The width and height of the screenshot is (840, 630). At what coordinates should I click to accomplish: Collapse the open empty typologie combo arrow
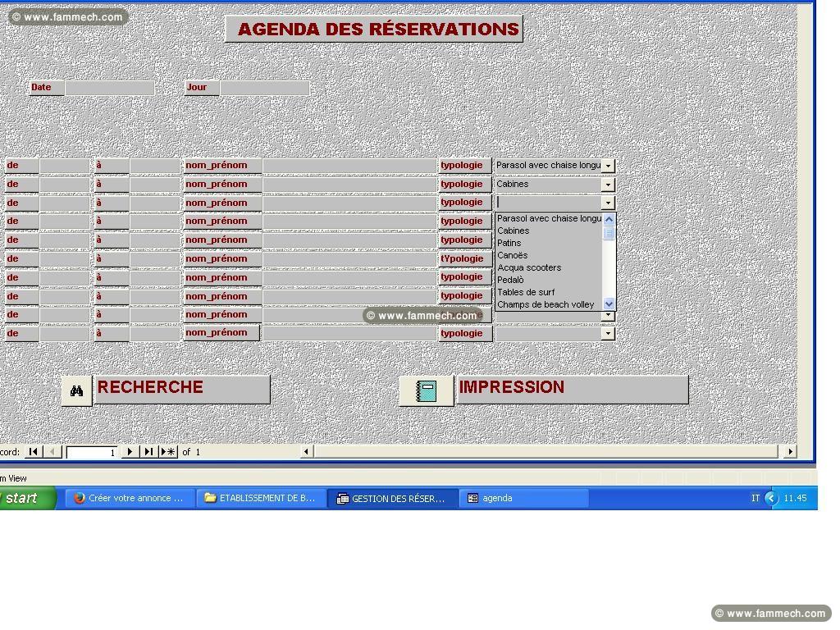point(608,203)
